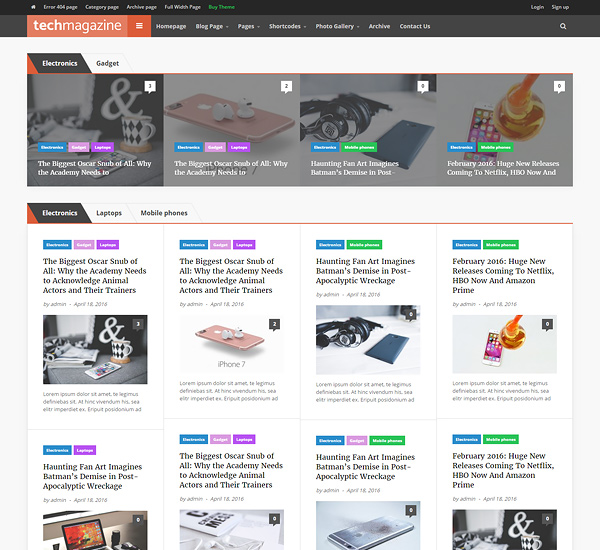Click the silver iPhone thumbnail in second row
This screenshot has height=550, width=600.
coord(368,526)
